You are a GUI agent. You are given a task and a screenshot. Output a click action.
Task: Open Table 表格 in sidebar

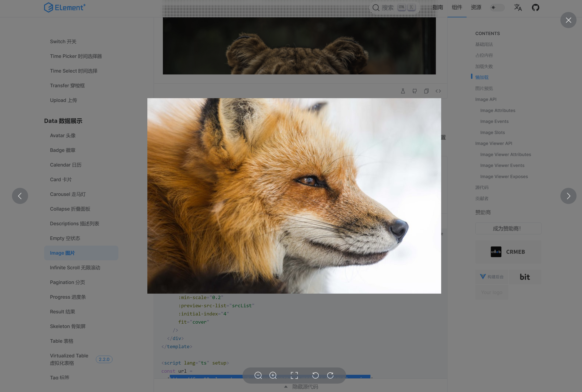tap(61, 341)
